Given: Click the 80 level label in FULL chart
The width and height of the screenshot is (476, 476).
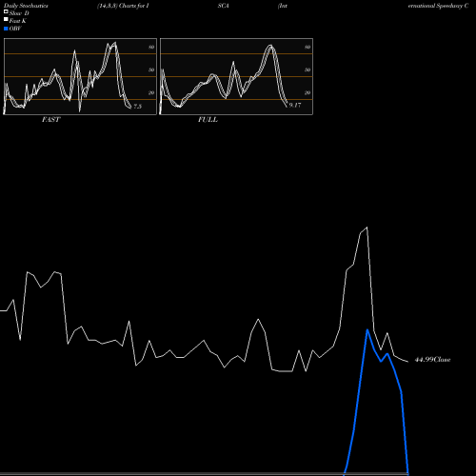Looking at the screenshot, I should click(307, 47).
